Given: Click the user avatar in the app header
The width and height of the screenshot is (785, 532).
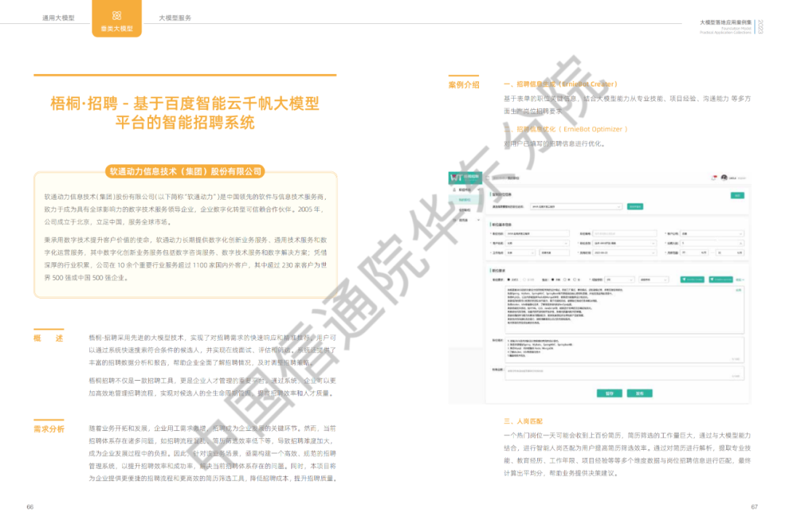Looking at the screenshot, I should pyautogui.click(x=724, y=177).
